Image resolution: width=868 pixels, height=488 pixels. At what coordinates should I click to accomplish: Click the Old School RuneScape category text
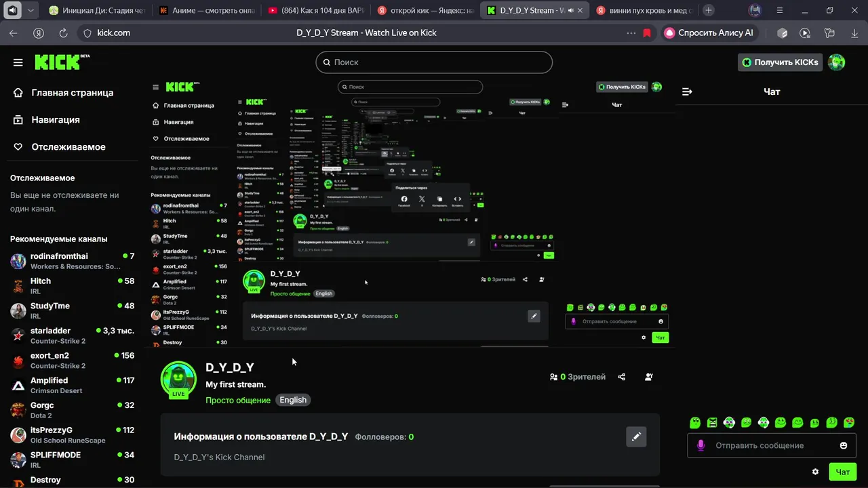[x=68, y=441]
